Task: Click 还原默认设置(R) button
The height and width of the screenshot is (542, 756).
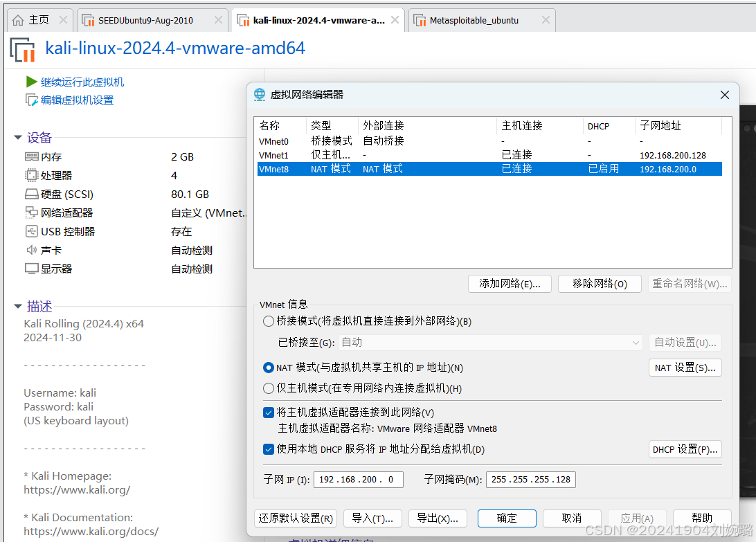Action: (296, 518)
